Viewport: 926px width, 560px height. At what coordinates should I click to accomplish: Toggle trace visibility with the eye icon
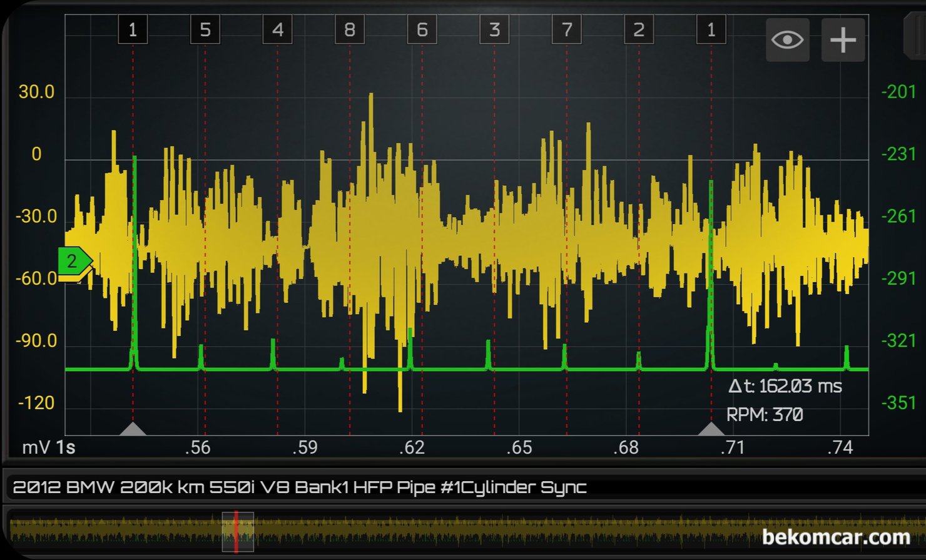[787, 40]
